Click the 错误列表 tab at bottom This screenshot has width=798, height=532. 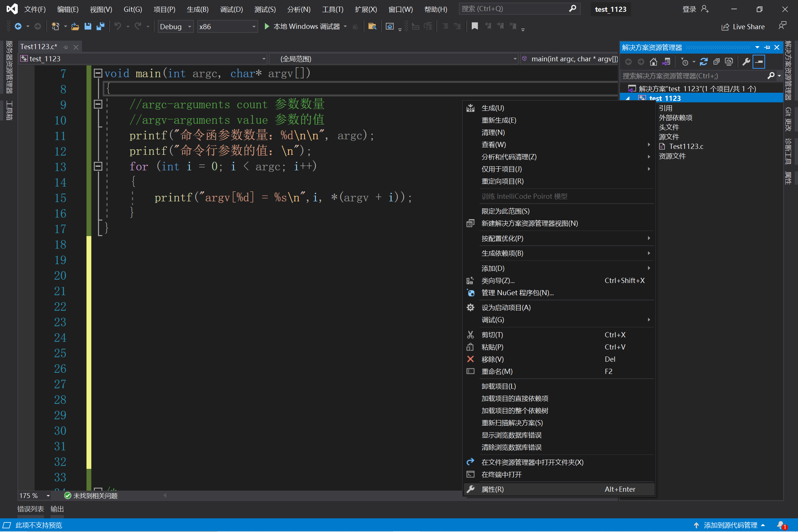point(31,509)
